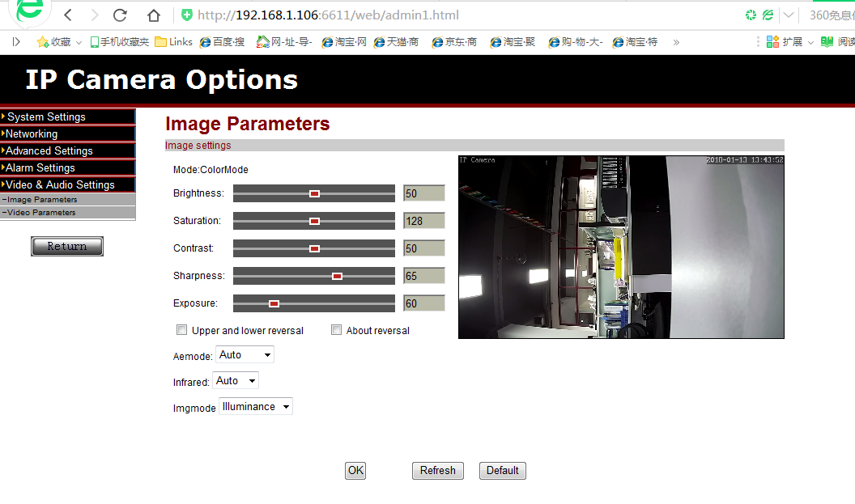Open the Aemode dropdown
Viewport: 855px width, 504px height.
(x=245, y=354)
